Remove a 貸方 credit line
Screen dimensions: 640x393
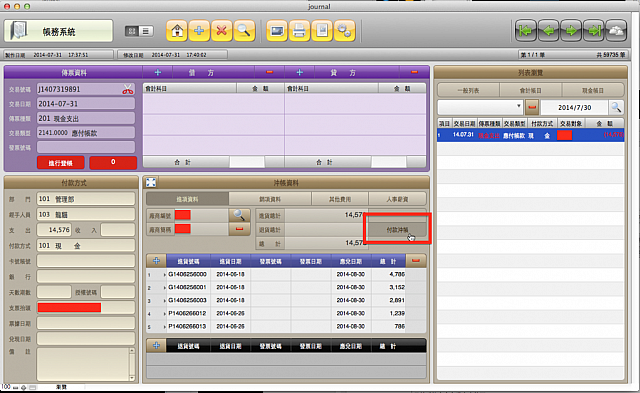414,73
